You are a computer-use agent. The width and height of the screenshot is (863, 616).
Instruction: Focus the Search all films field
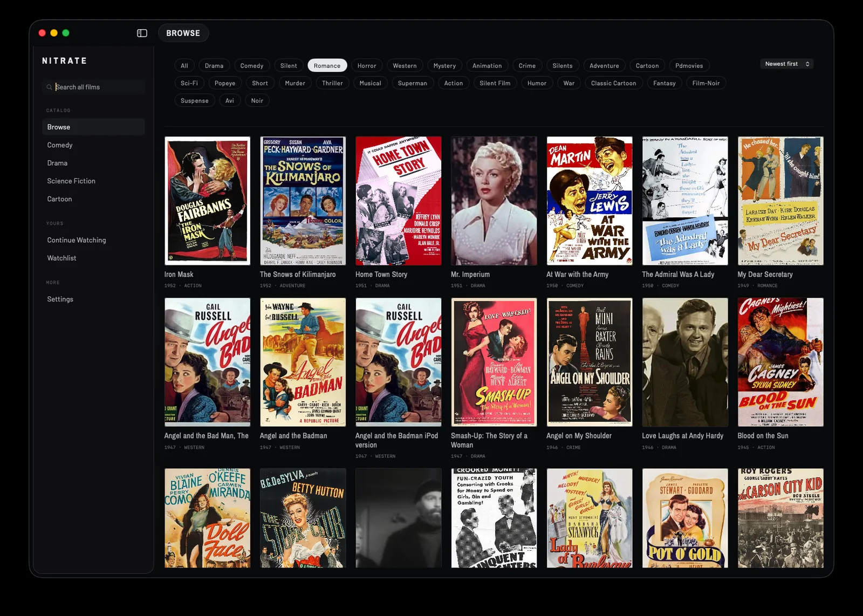coord(93,87)
